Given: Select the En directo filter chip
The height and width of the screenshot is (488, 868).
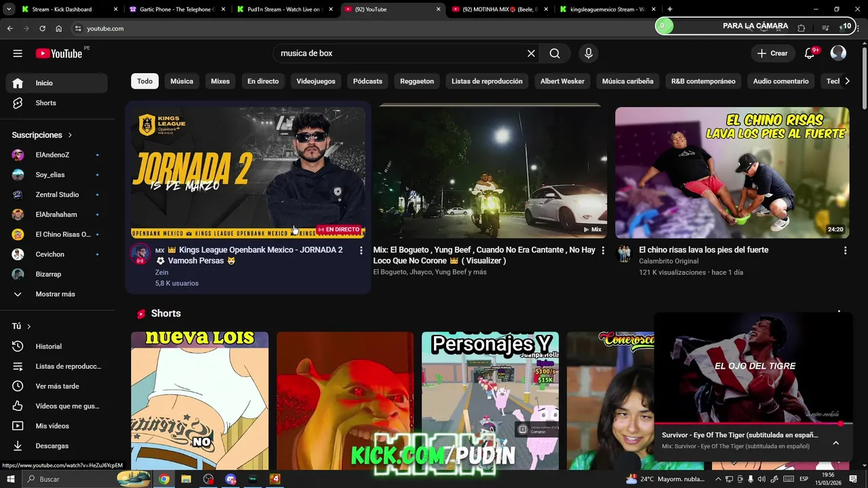Looking at the screenshot, I should click(263, 81).
